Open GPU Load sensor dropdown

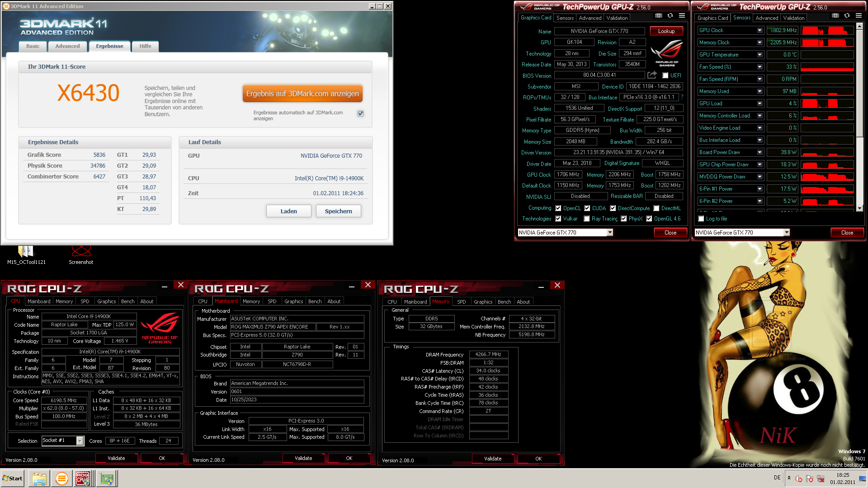pyautogui.click(x=759, y=103)
